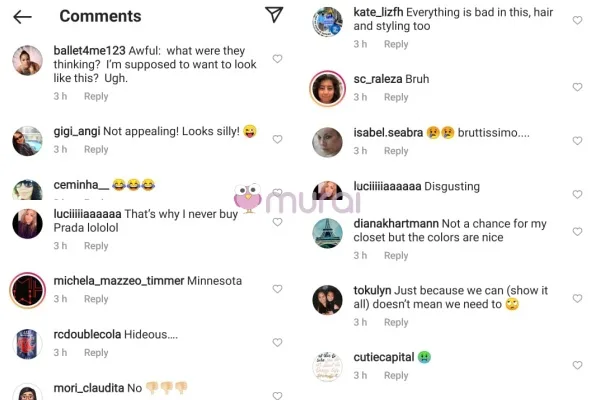Open dianakhartmann's Eiffel Tower avatar
The width and height of the screenshot is (600, 400).
pos(327,234)
